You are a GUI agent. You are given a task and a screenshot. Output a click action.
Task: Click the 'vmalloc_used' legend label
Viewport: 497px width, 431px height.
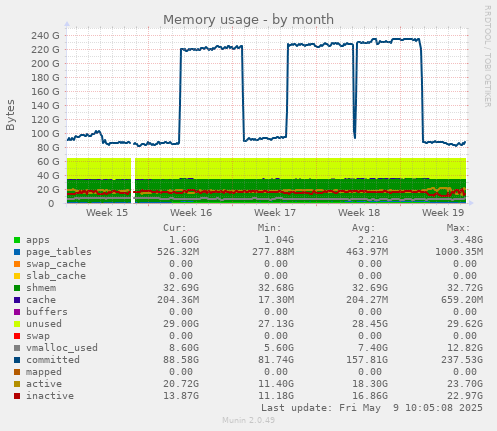coord(62,348)
